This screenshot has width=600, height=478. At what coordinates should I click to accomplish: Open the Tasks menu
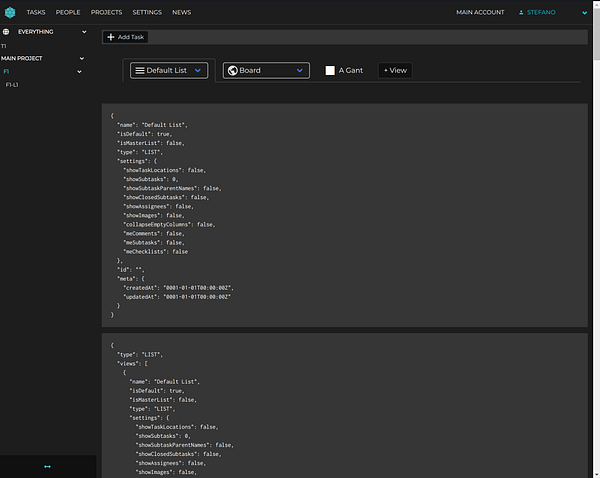pos(36,12)
